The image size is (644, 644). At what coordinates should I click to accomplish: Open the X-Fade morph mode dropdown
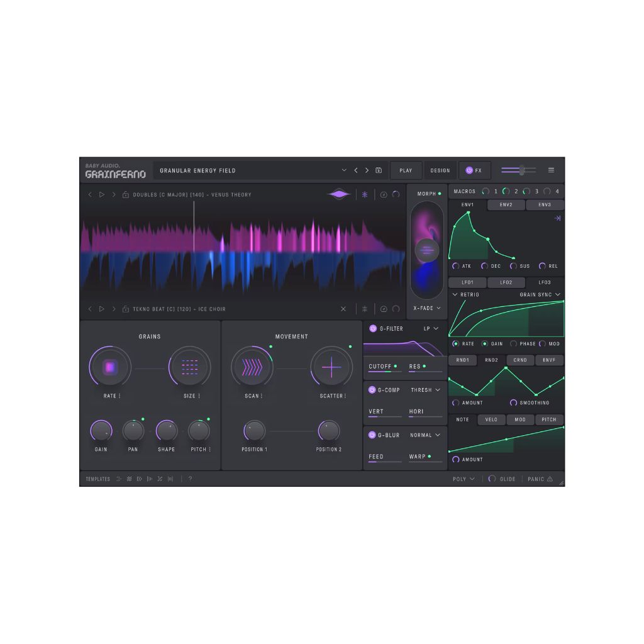[427, 308]
